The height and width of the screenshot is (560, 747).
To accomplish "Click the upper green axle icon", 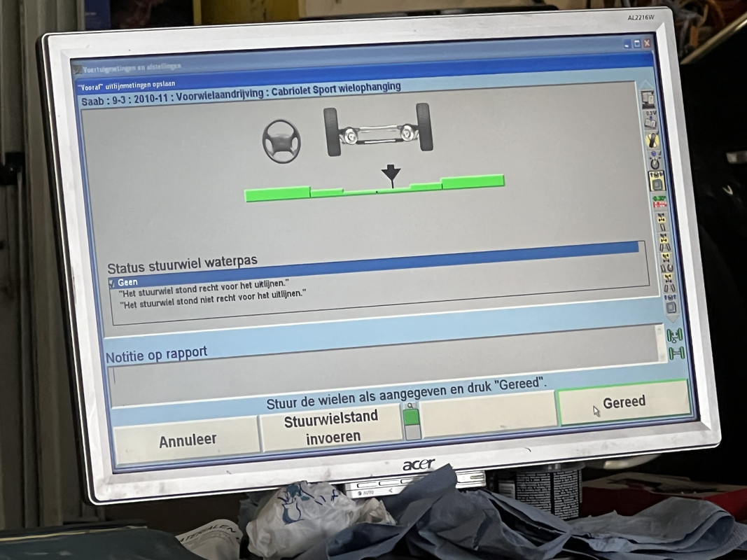I will click(x=675, y=336).
